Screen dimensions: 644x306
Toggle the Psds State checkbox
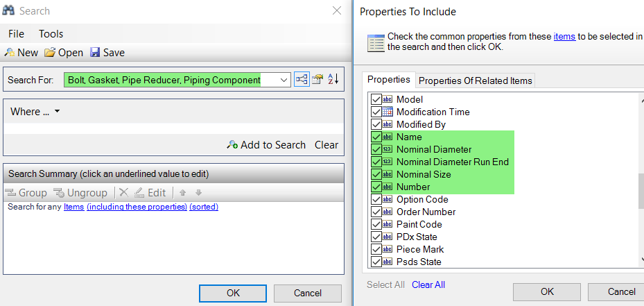coord(376,262)
